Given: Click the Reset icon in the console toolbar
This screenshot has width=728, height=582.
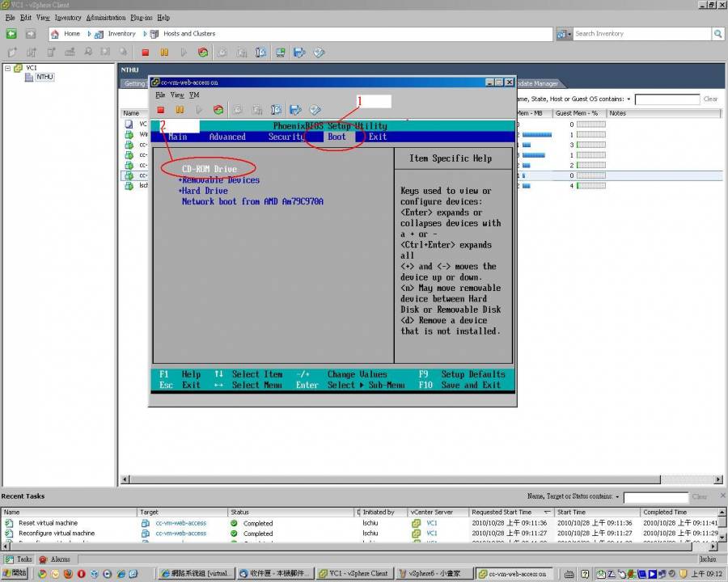Looking at the screenshot, I should tap(218, 110).
